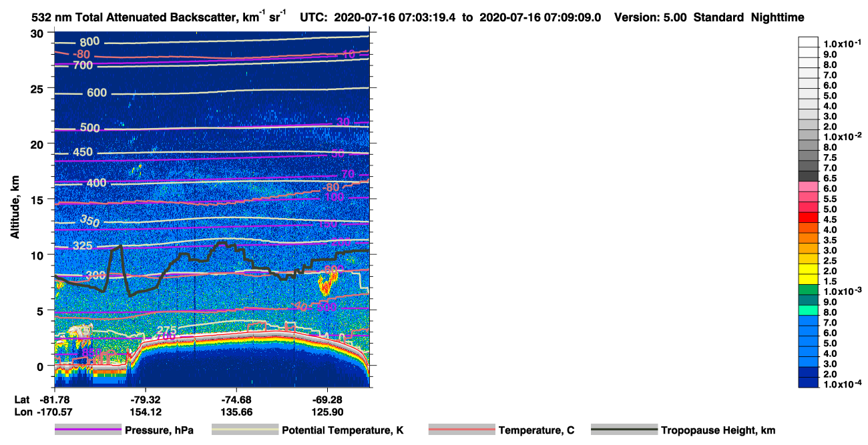
Task: Click the latitude value -74.68
Action: [x=236, y=399]
